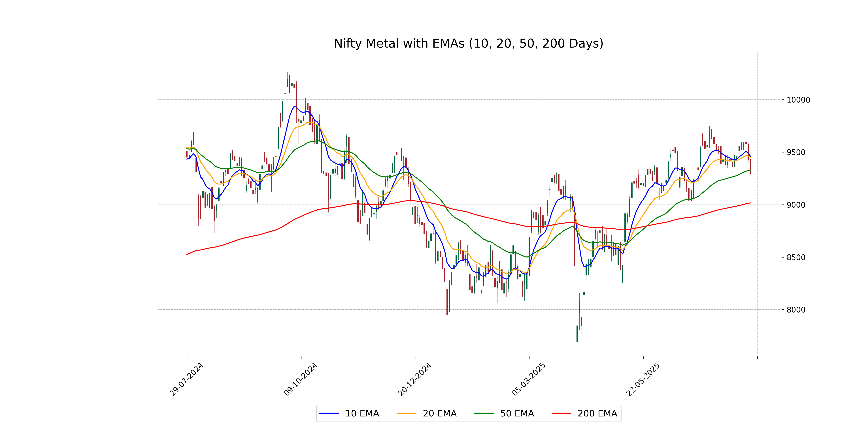Click the 8000 y-axis price label
This screenshot has width=868, height=434.
pos(796,310)
